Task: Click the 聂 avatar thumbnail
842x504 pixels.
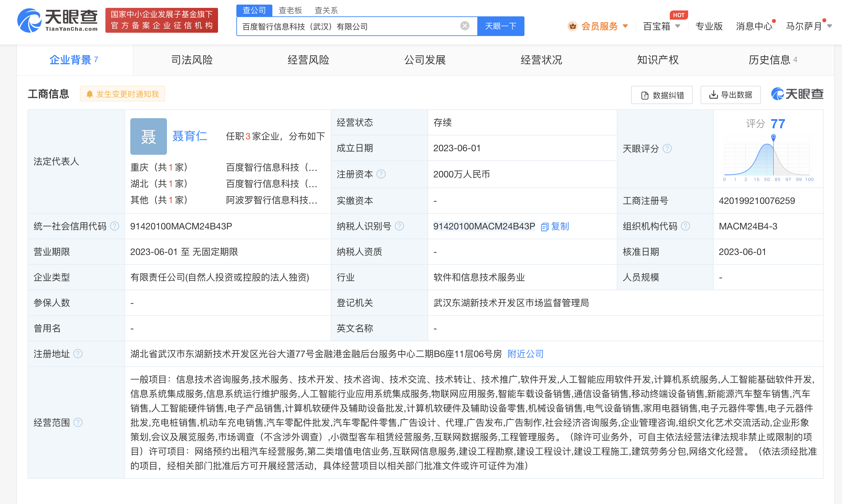Action: coord(148,136)
